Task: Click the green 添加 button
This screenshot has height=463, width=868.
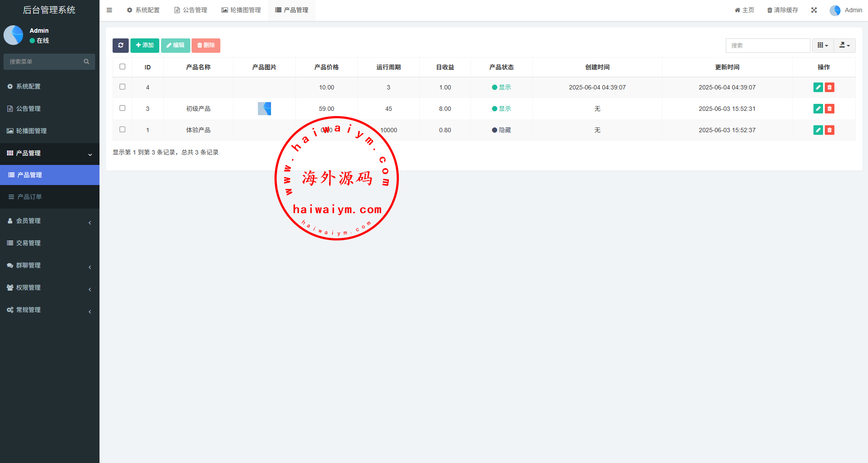Action: pyautogui.click(x=145, y=45)
